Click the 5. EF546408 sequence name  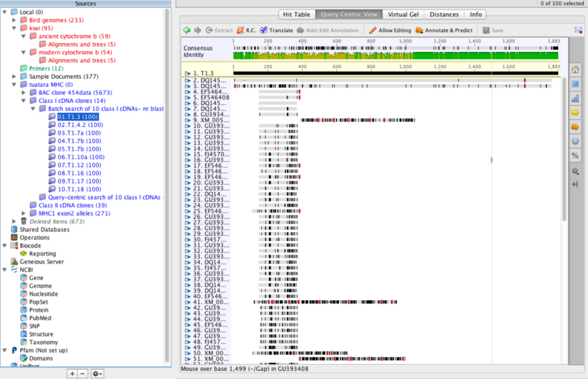(211, 98)
